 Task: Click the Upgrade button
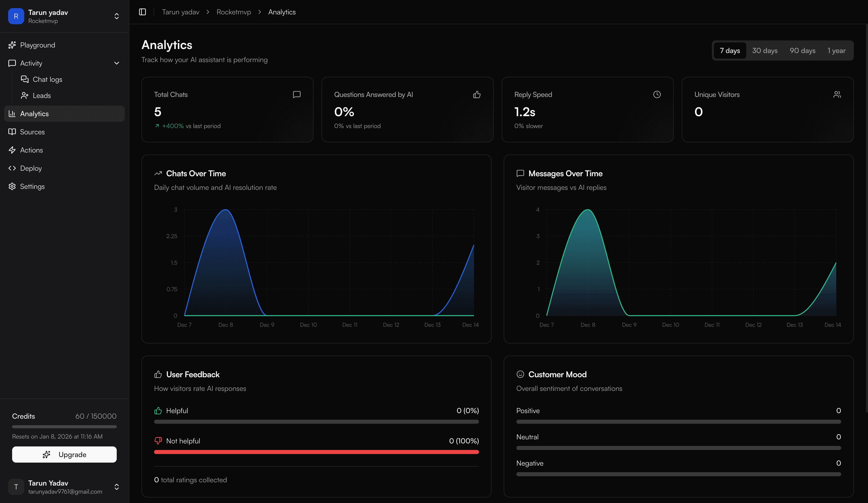coord(64,455)
